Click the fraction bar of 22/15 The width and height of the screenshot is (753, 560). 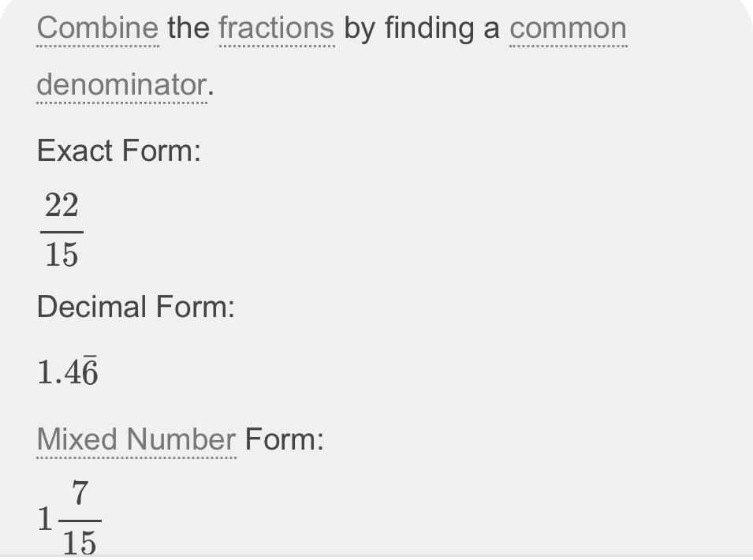[x=62, y=232]
